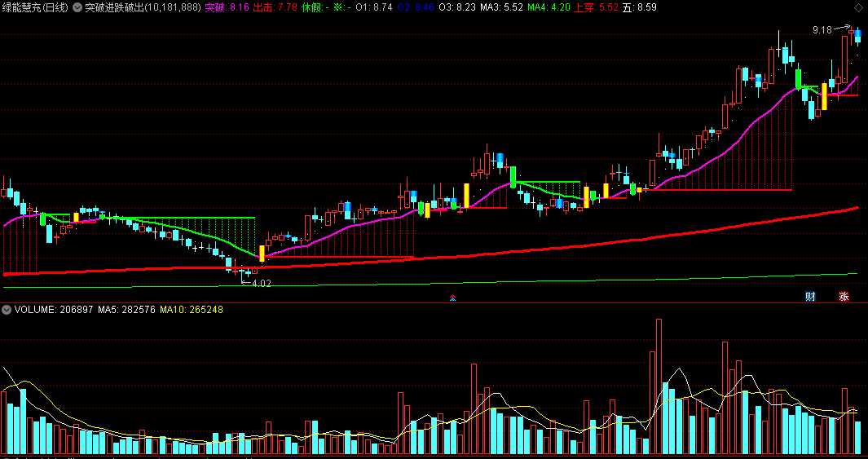Click indicator name 突破进跌破出(10,181,888)
The image size is (868, 459).
pyautogui.click(x=143, y=8)
